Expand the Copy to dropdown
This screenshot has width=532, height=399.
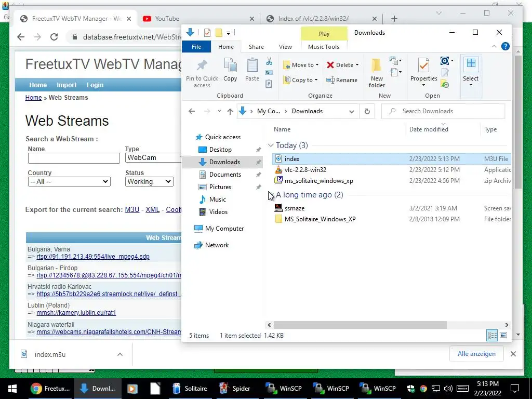pos(316,80)
